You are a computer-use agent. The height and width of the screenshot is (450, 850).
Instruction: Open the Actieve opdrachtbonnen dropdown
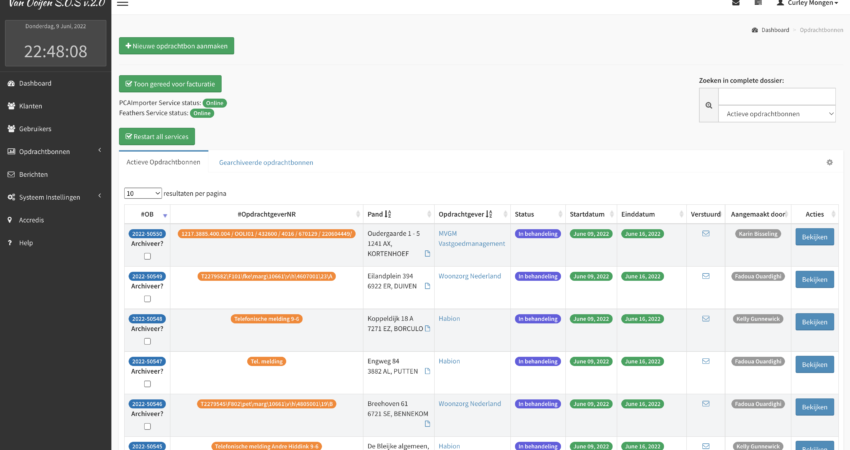[x=776, y=114]
